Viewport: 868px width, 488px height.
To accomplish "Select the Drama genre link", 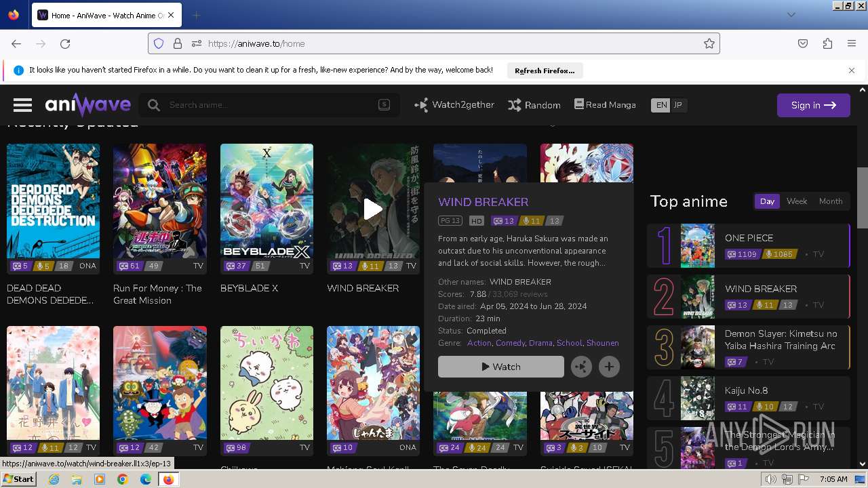I will click(x=540, y=343).
